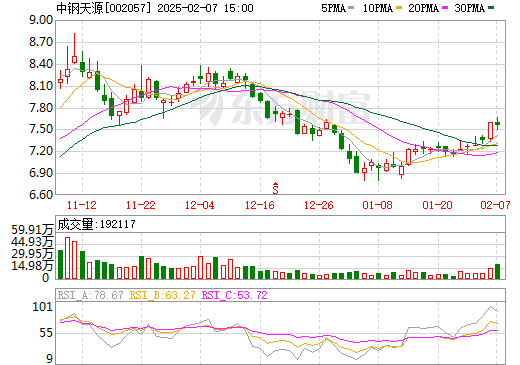Click the 101 RSI axis label
The height and width of the screenshot is (365, 520).
(x=43, y=307)
